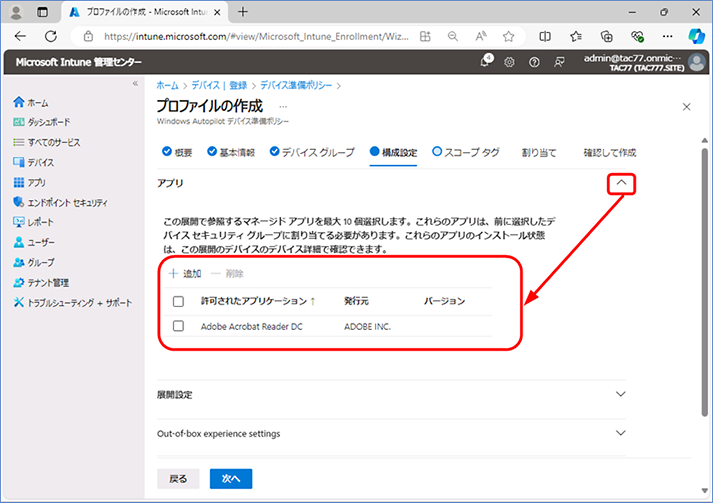
Task: Close the プロファイルの作成 pane with X
Action: coord(687,107)
